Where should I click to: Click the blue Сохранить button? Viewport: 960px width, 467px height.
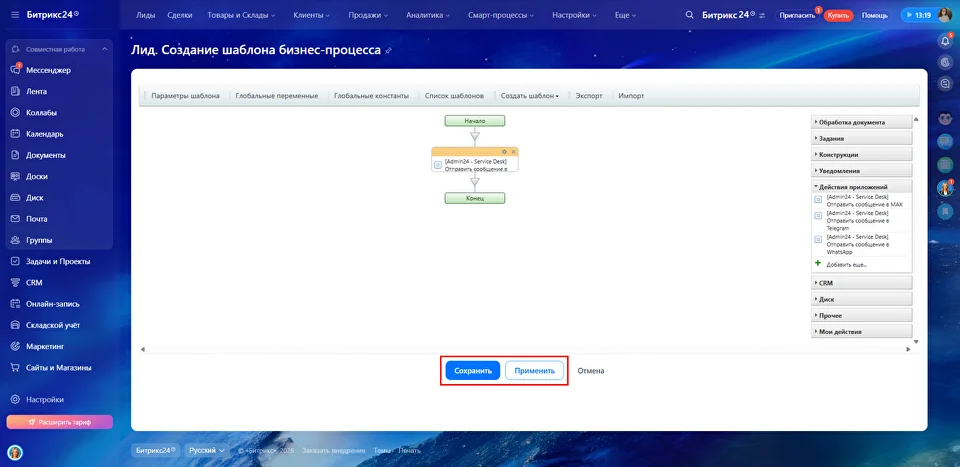473,371
